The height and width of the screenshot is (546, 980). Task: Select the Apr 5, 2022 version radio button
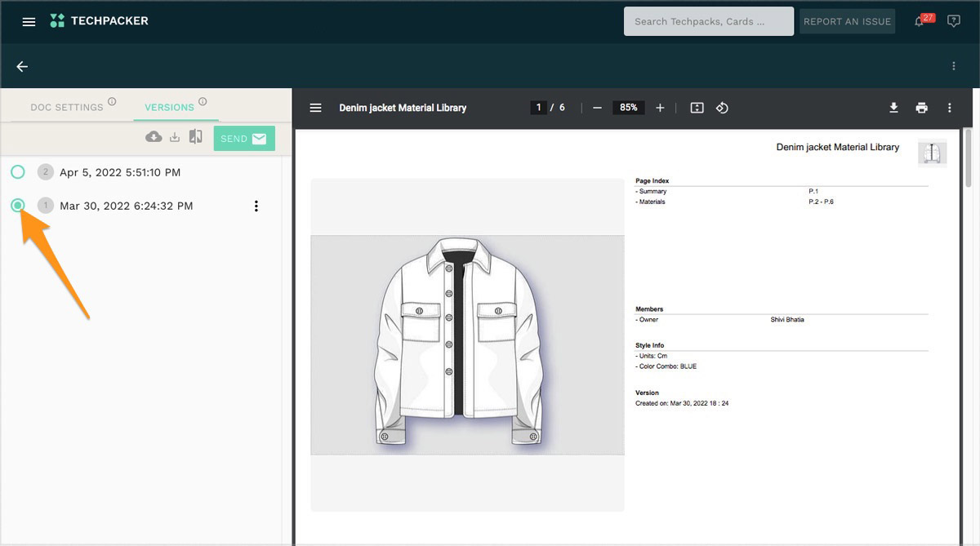click(x=18, y=171)
